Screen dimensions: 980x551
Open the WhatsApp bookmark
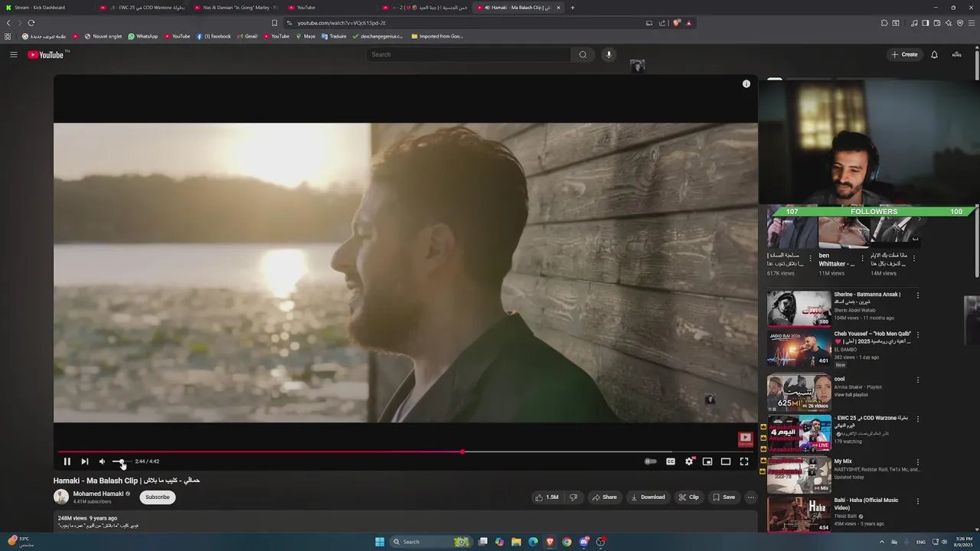pos(143,36)
